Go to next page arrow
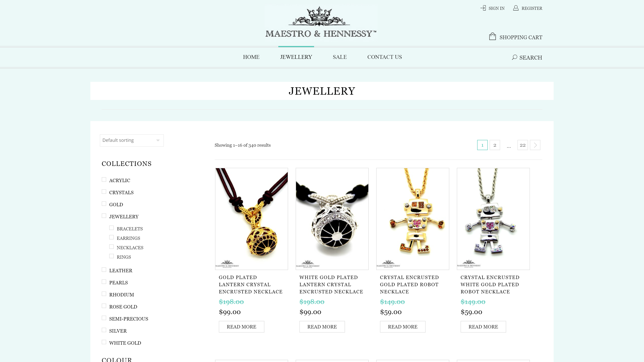This screenshot has height=362, width=644. 535,145
